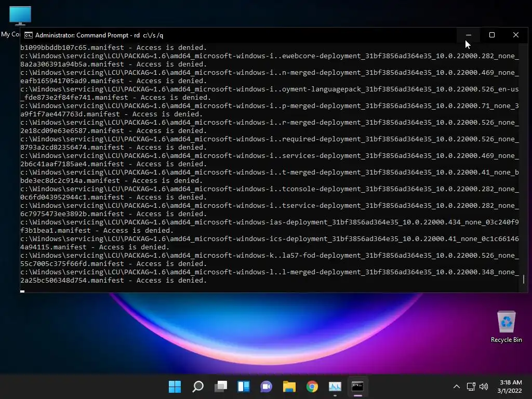Click line with 6c7975473ee3892b.manifest
Image resolution: width=532 pixels, height=399 pixels.
(114, 214)
